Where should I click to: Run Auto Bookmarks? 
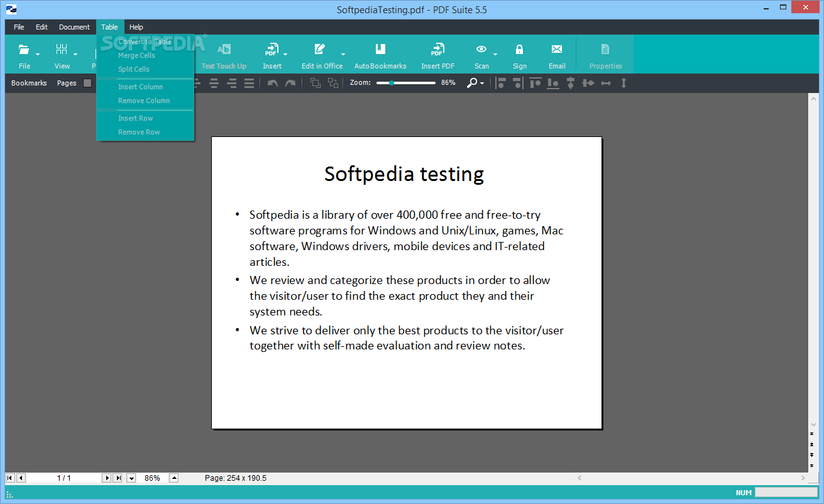pos(380,55)
